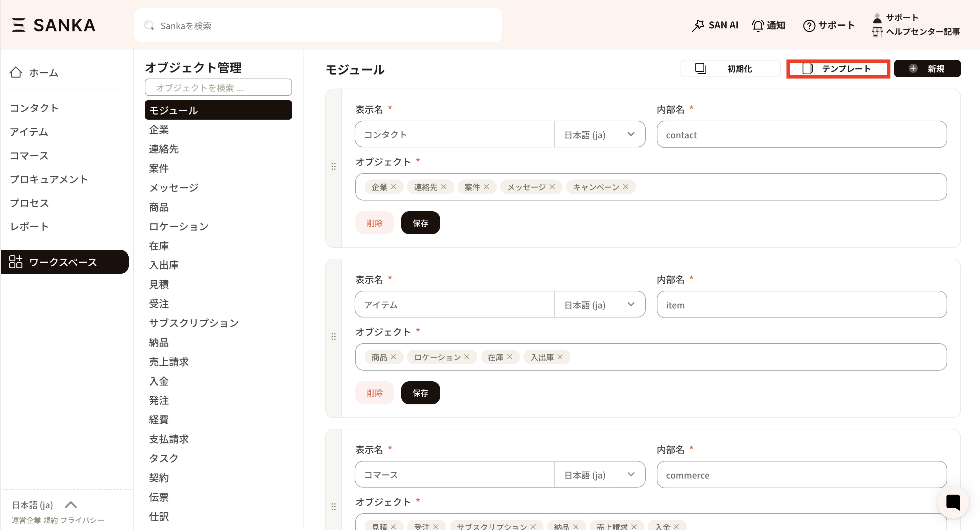
Task: Click the テンプレート button
Action: pos(838,69)
